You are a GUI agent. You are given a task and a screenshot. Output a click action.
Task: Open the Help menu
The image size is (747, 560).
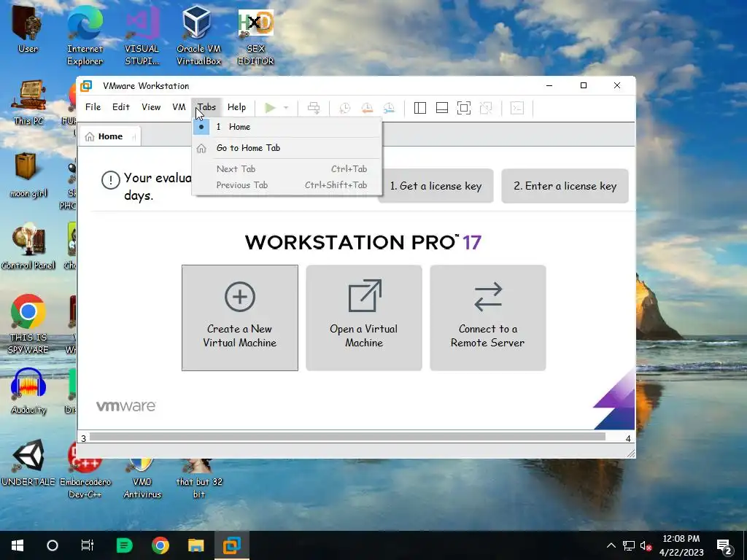(237, 107)
